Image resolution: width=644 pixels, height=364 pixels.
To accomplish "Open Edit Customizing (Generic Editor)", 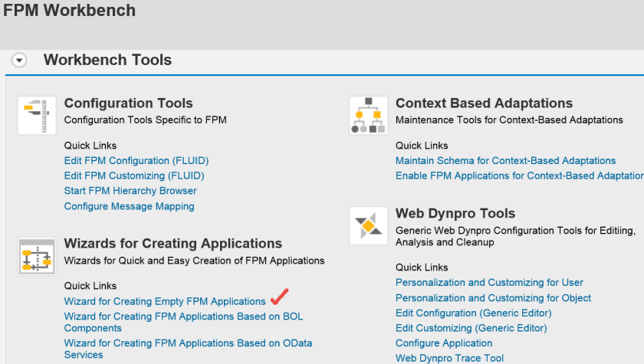I will point(471,328).
